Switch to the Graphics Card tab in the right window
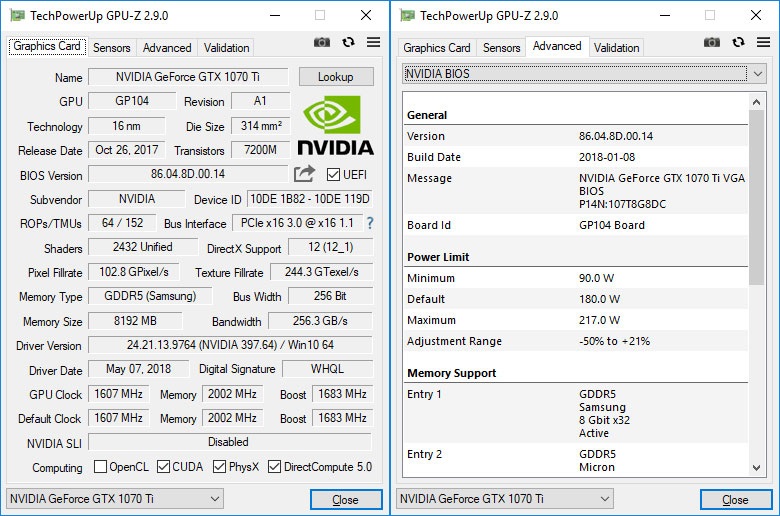Screen dimensions: 780x516 pyautogui.click(x=437, y=48)
